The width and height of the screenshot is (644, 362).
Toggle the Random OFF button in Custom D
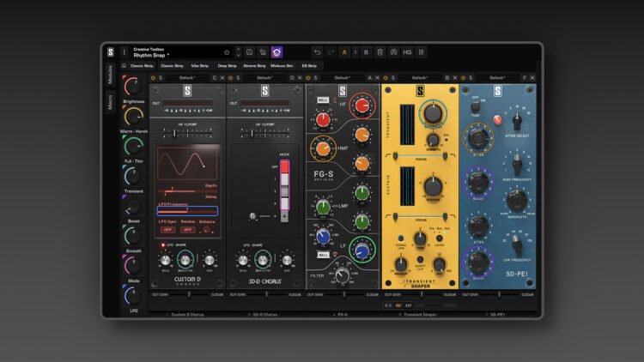pos(187,230)
